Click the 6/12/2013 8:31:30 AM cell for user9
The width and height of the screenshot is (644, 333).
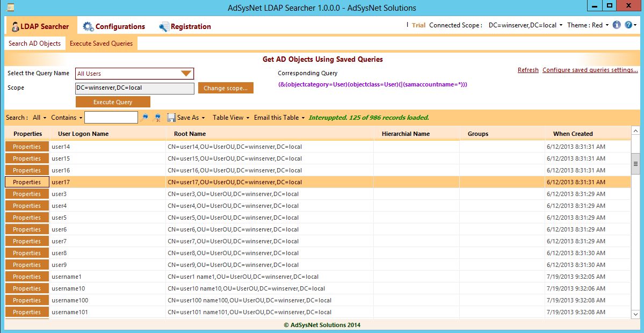pos(587,265)
